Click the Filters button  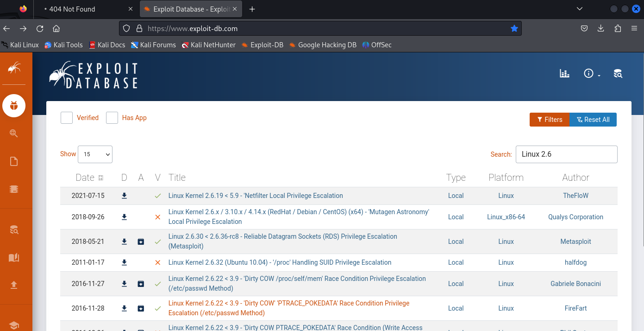coord(549,120)
